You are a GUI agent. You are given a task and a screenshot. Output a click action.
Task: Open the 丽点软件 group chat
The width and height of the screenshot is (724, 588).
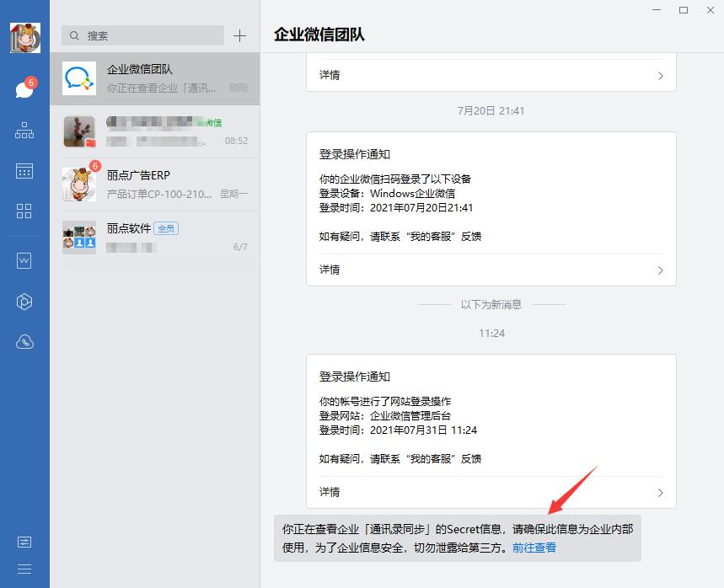tap(155, 238)
